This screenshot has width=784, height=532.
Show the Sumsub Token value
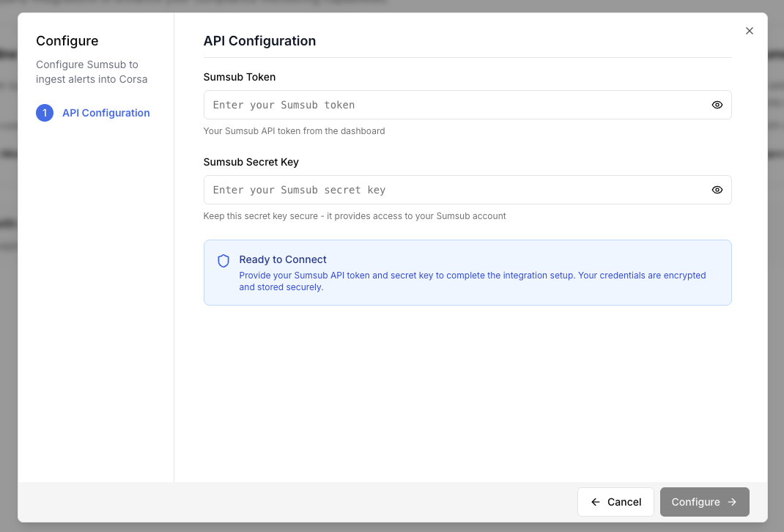point(717,105)
